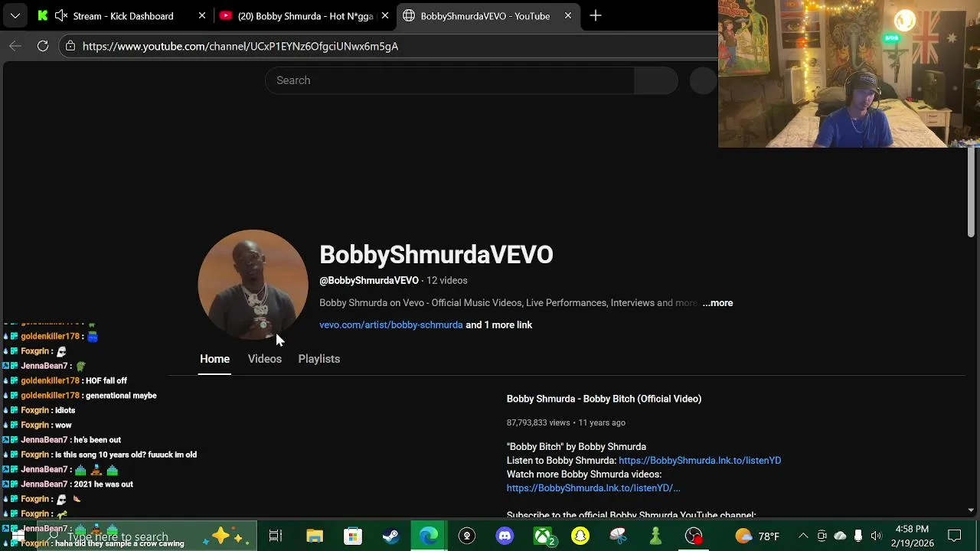Open volume control in the system tray
Image resolution: width=980 pixels, height=551 pixels.
point(876,536)
